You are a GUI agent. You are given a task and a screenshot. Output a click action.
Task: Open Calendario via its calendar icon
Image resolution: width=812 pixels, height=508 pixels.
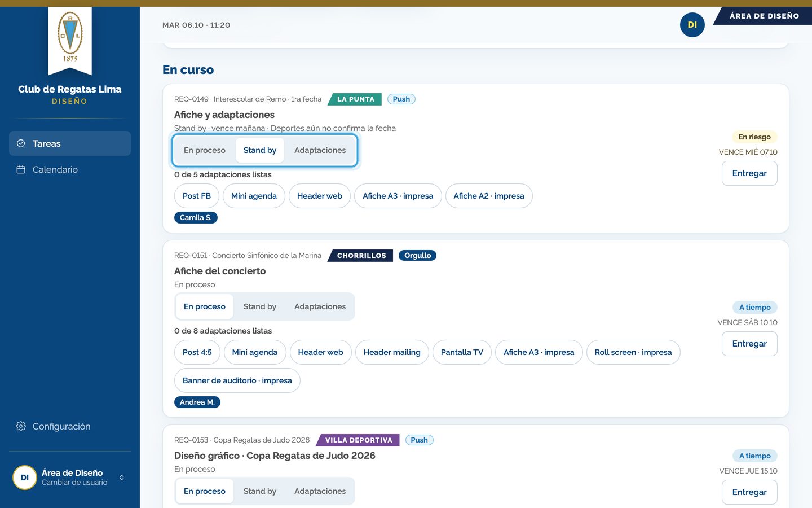[x=21, y=169]
